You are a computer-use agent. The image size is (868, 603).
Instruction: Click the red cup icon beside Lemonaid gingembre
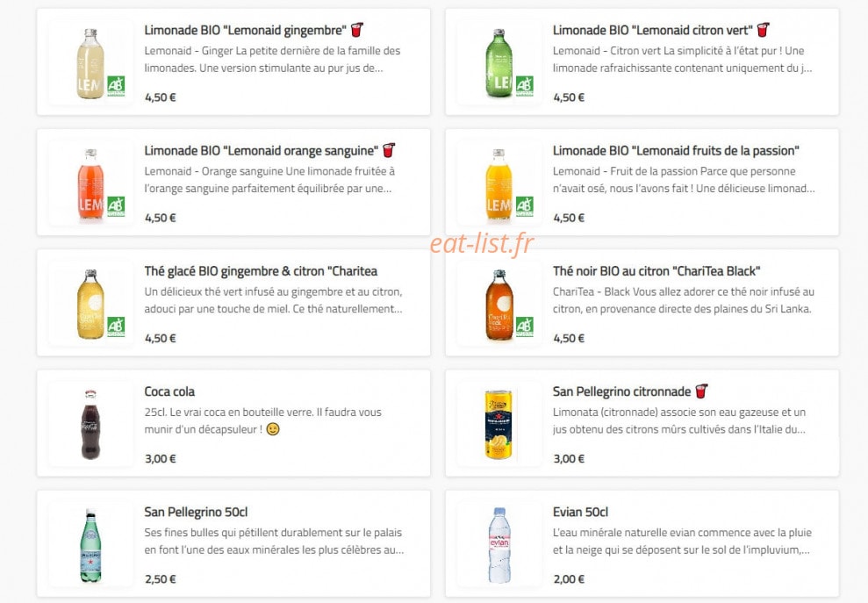357,30
